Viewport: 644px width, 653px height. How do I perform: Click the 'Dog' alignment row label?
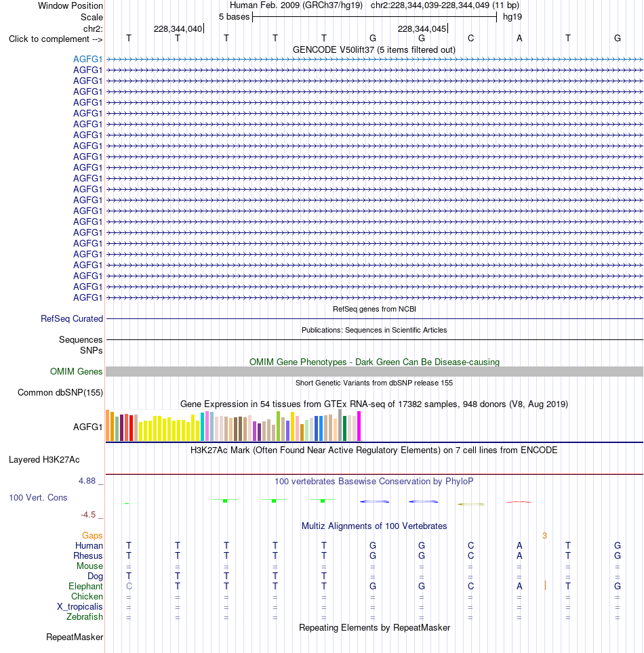click(95, 576)
